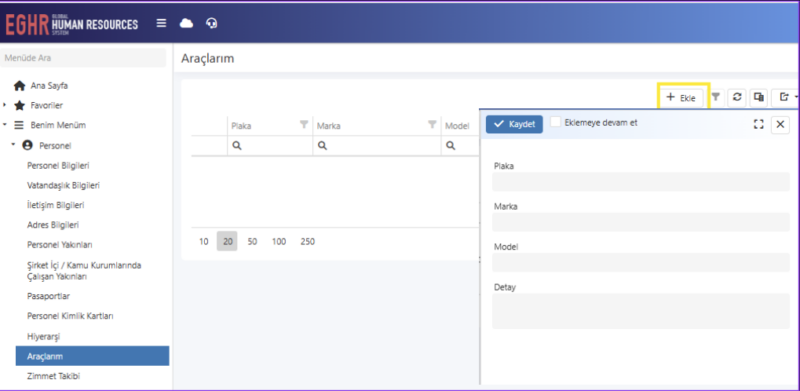
Task: Open Adres Bilgileri menu item
Action: tap(53, 225)
